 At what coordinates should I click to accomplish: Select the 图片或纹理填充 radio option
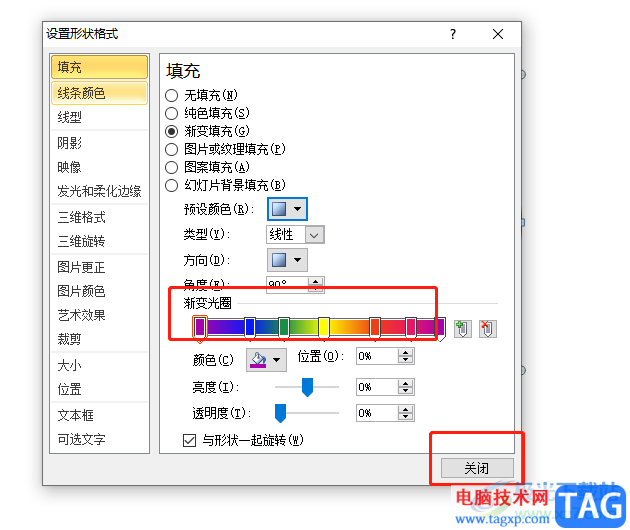[x=172, y=149]
